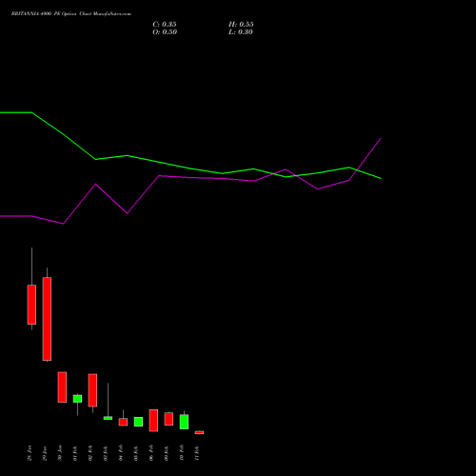
Task: Click the 06 Feb date label
Action: pyautogui.click(x=151, y=453)
